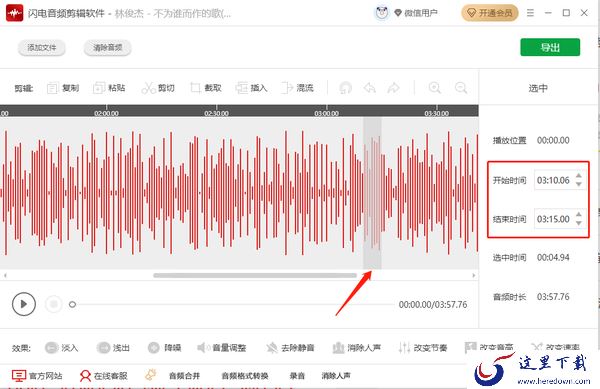Apply the Noise Reduction (降噪) effect
This screenshot has width=600, height=389.
pyautogui.click(x=164, y=348)
